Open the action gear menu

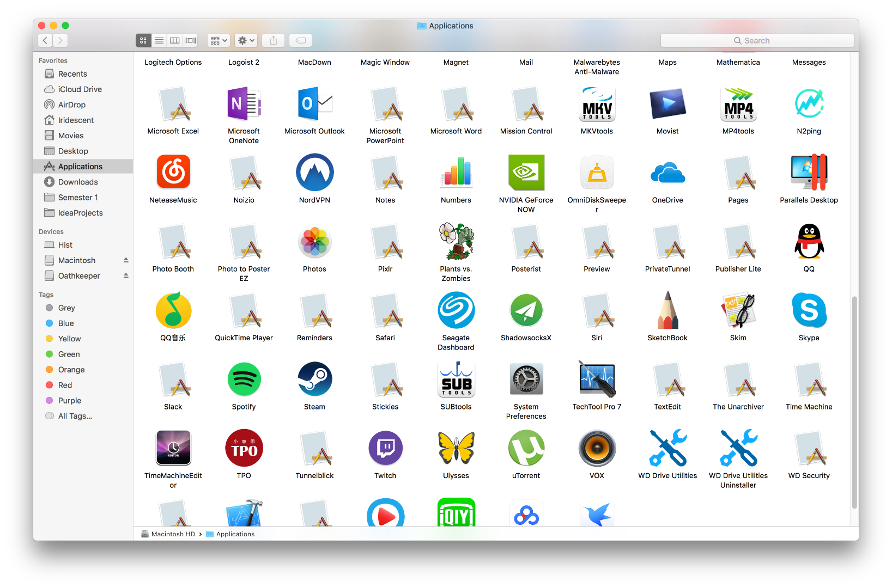click(x=245, y=40)
